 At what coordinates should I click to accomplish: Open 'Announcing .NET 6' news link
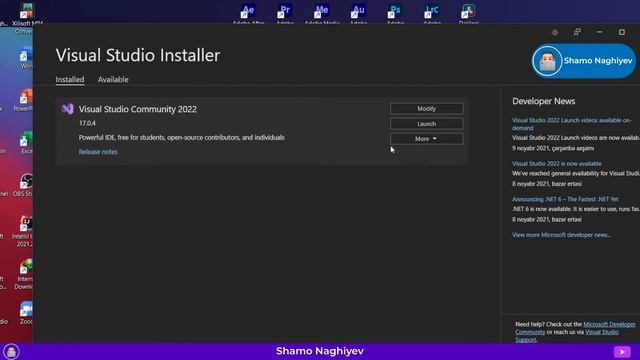pos(565,199)
